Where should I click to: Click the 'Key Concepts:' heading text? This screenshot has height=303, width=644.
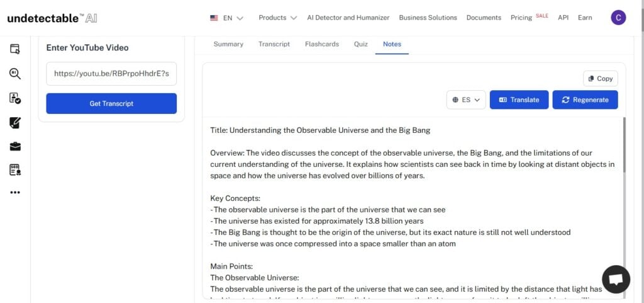coord(235,198)
